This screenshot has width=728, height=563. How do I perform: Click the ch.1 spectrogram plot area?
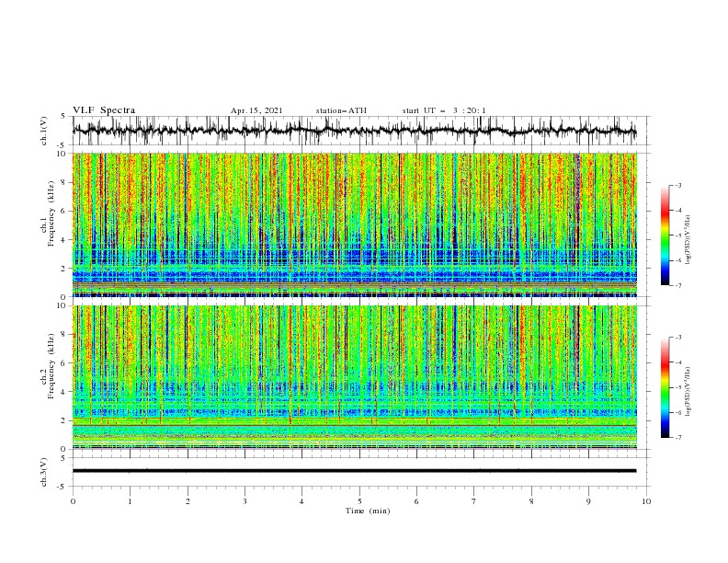354,224
